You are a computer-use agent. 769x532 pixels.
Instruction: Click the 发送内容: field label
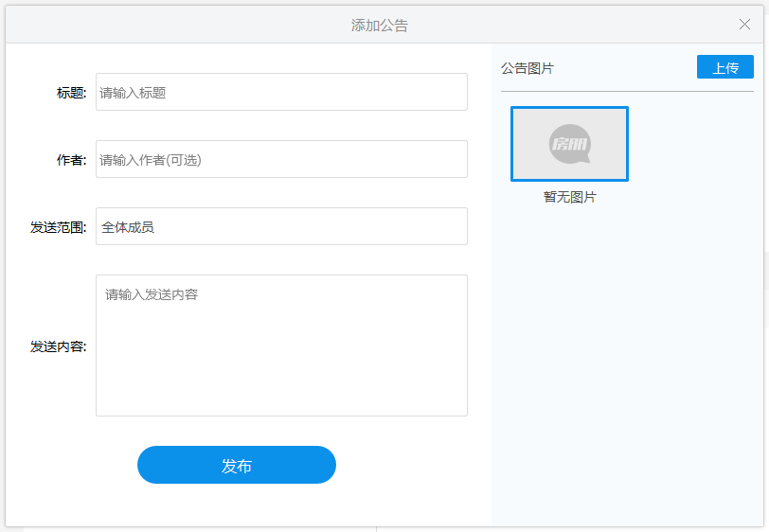tap(59, 346)
